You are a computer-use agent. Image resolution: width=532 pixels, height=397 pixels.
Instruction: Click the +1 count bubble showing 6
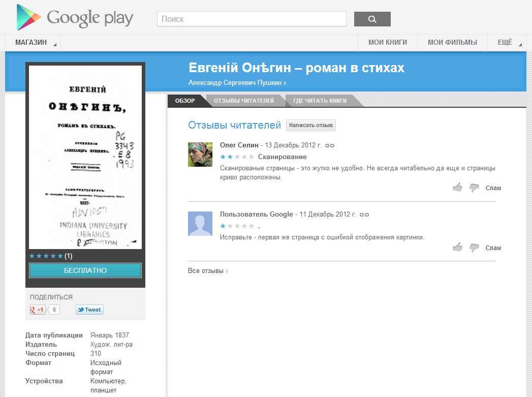click(54, 310)
